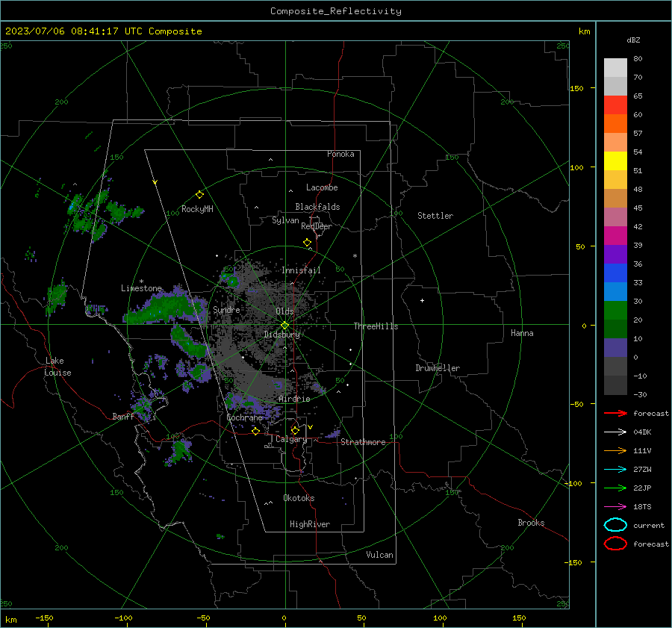Click the Limestone label

coord(141,288)
